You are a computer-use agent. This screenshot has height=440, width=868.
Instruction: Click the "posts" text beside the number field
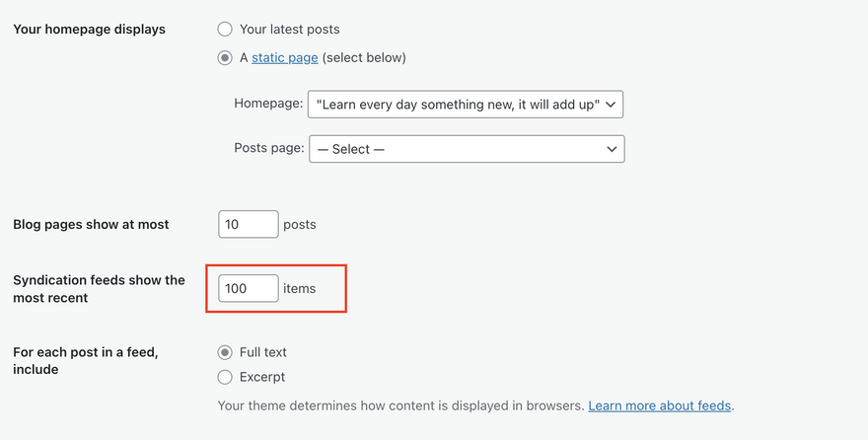(x=300, y=225)
